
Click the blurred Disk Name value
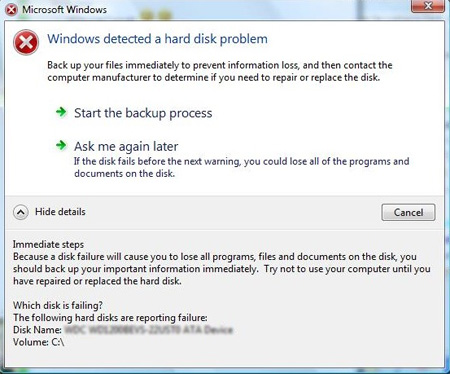148,330
